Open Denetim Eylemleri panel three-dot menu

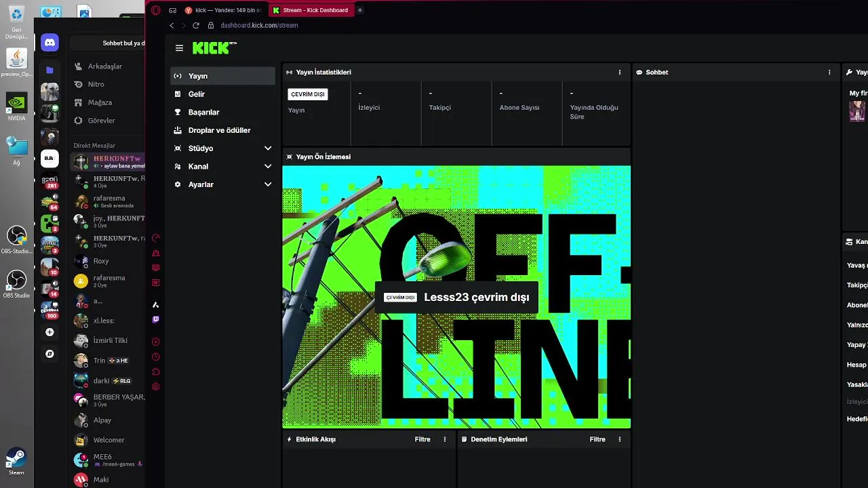[619, 439]
